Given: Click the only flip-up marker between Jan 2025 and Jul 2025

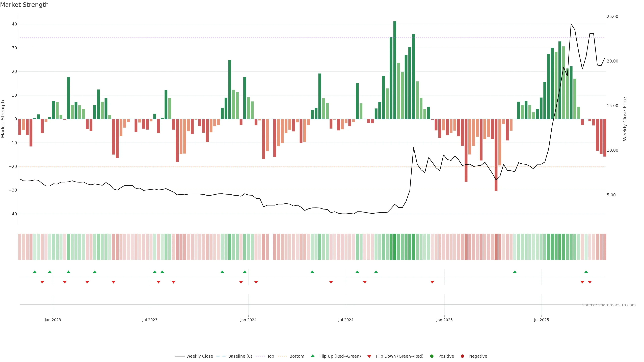Looking at the screenshot, I should 515,272.
